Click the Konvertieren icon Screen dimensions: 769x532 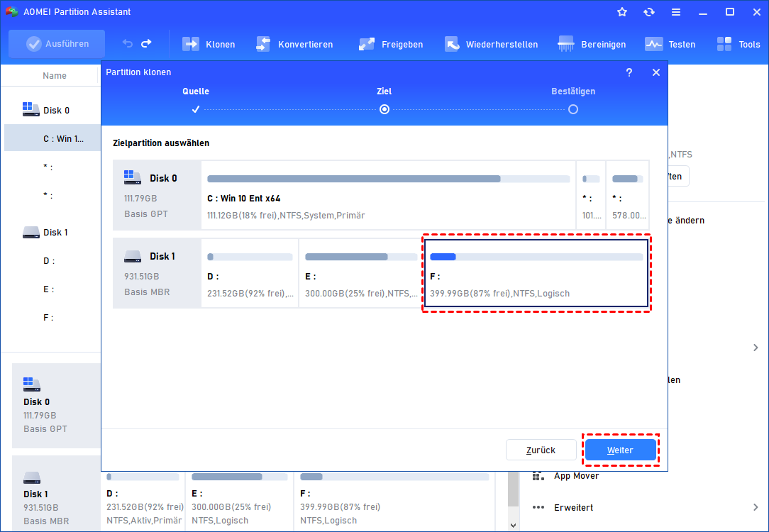pos(263,44)
